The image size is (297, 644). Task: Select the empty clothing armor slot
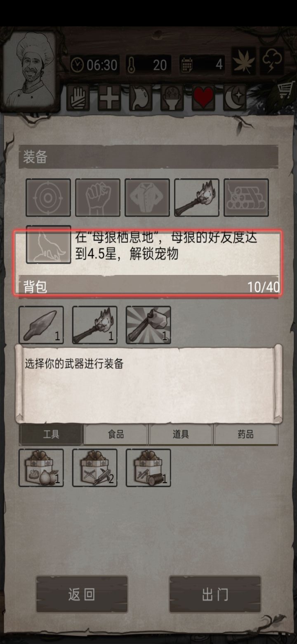[147, 197]
